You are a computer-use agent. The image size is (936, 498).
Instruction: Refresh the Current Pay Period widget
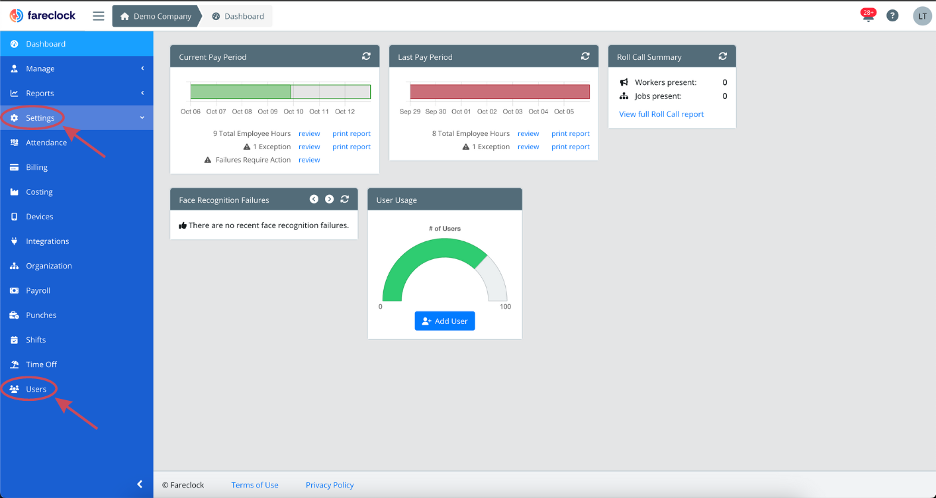(366, 56)
